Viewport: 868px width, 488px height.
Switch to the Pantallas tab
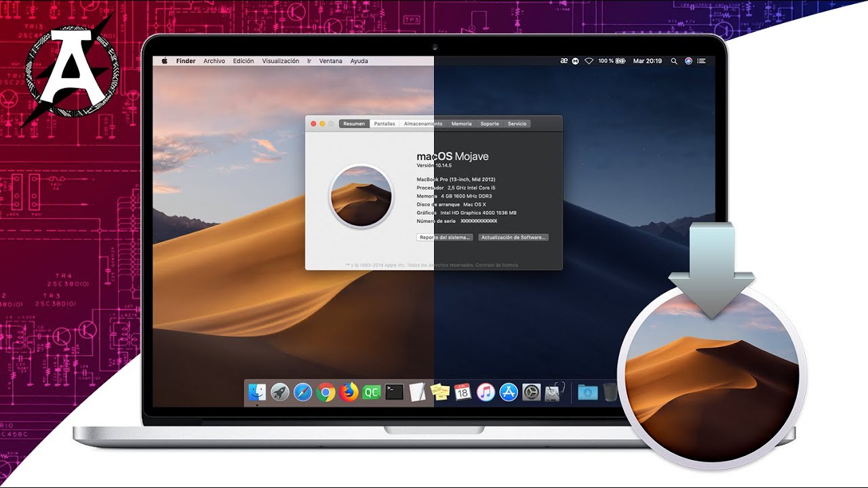click(x=384, y=124)
